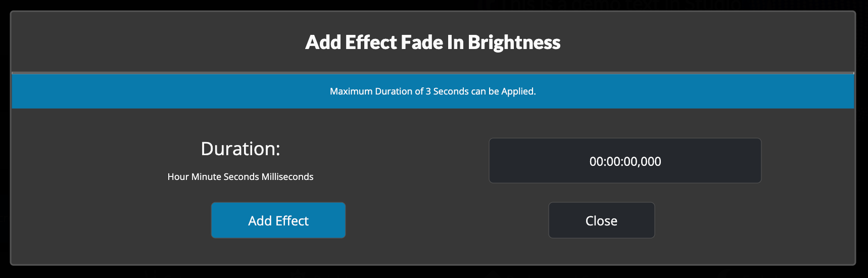
Task: Click the Hour Minute Seconds Milliseconds hint
Action: [240, 177]
